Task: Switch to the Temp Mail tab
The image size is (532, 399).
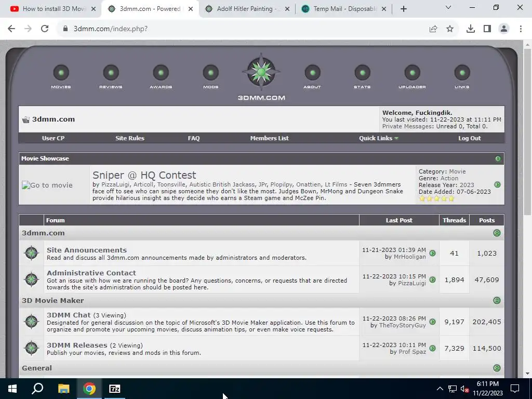Action: [x=343, y=9]
